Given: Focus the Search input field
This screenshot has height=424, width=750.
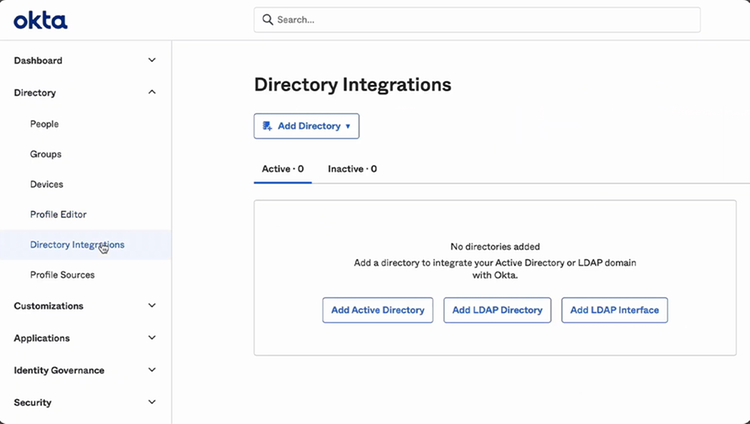Looking at the screenshot, I should tap(477, 20).
